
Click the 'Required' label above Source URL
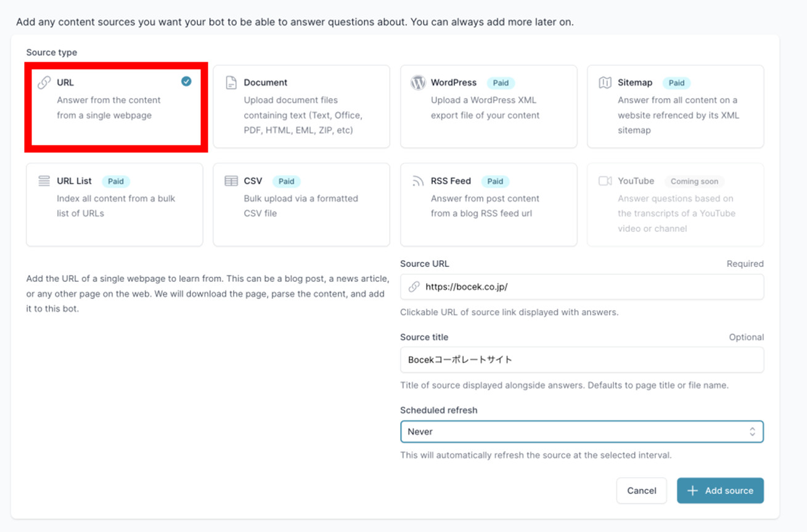(x=745, y=263)
